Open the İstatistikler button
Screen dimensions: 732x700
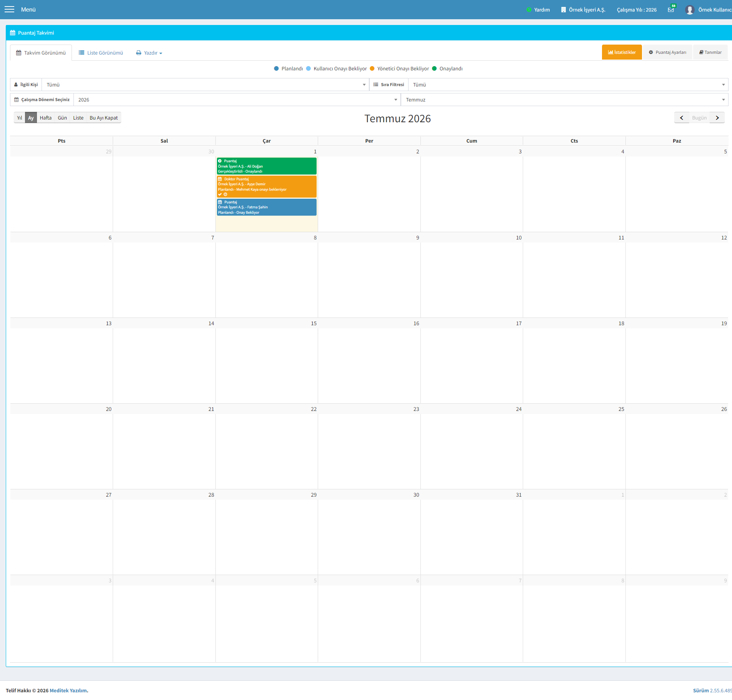coord(622,52)
